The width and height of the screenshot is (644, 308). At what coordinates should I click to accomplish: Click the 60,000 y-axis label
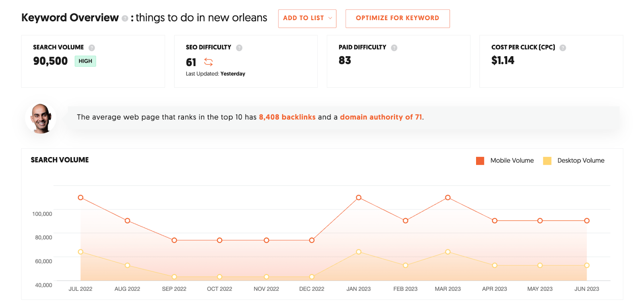point(43,261)
